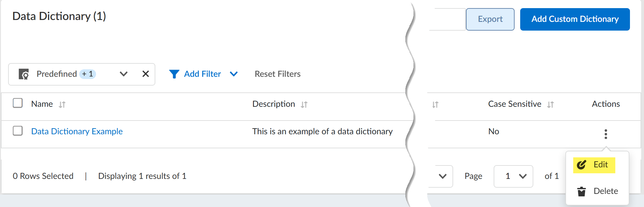Open the Data Dictionary Example link
644x207 pixels.
(77, 131)
